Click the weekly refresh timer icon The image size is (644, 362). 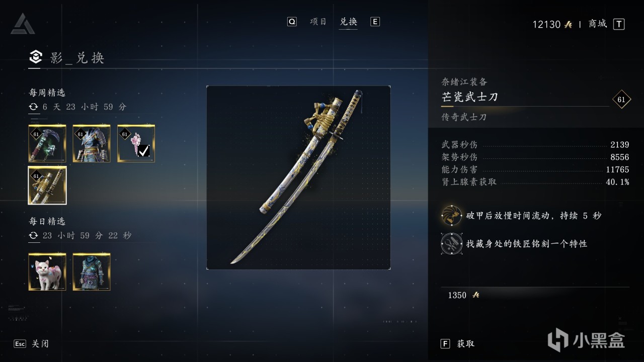(x=34, y=107)
